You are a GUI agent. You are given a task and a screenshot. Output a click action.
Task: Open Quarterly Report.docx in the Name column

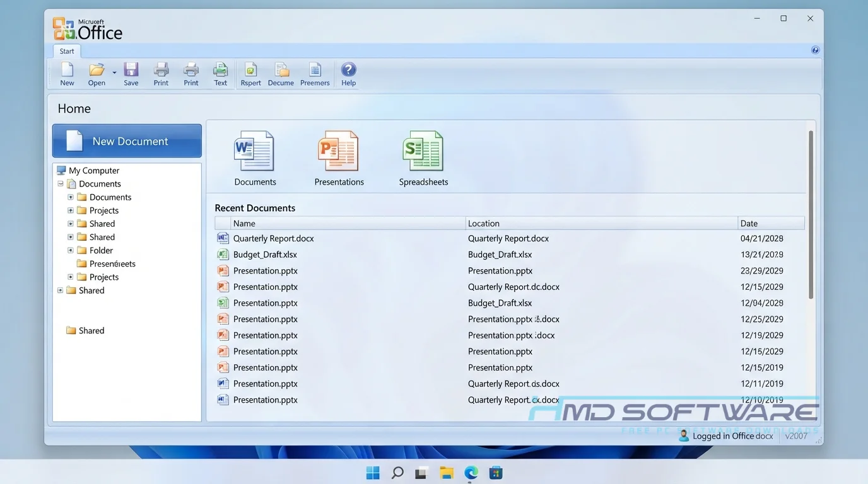pyautogui.click(x=273, y=238)
